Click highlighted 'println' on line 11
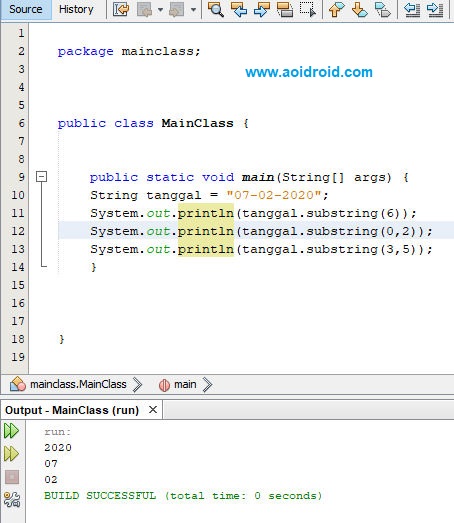This screenshot has height=523, width=454. (x=205, y=213)
